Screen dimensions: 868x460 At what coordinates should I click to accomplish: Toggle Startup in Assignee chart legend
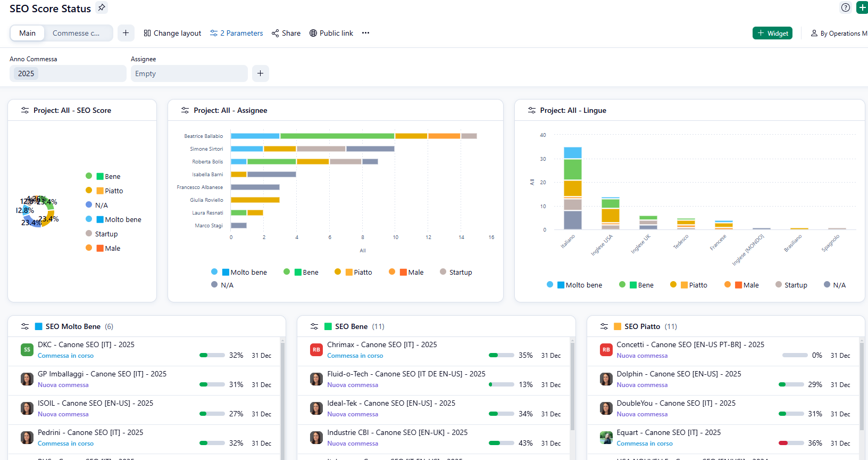[x=456, y=272]
